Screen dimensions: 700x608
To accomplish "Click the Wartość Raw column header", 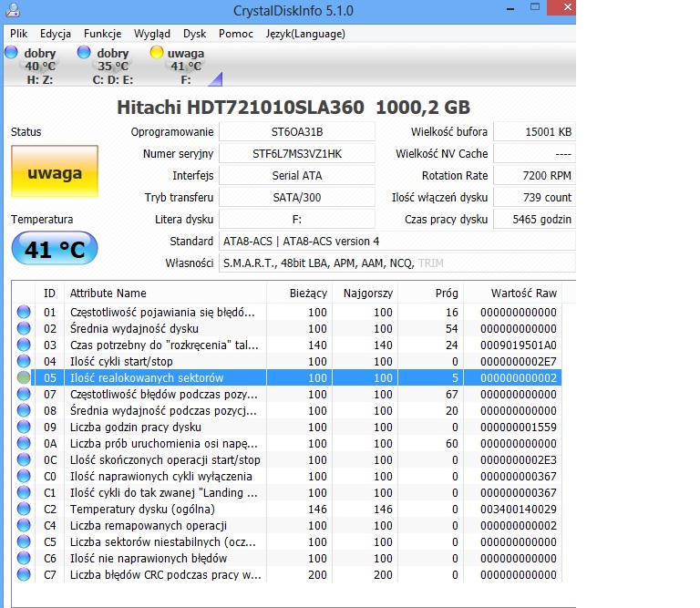I will (x=512, y=293).
